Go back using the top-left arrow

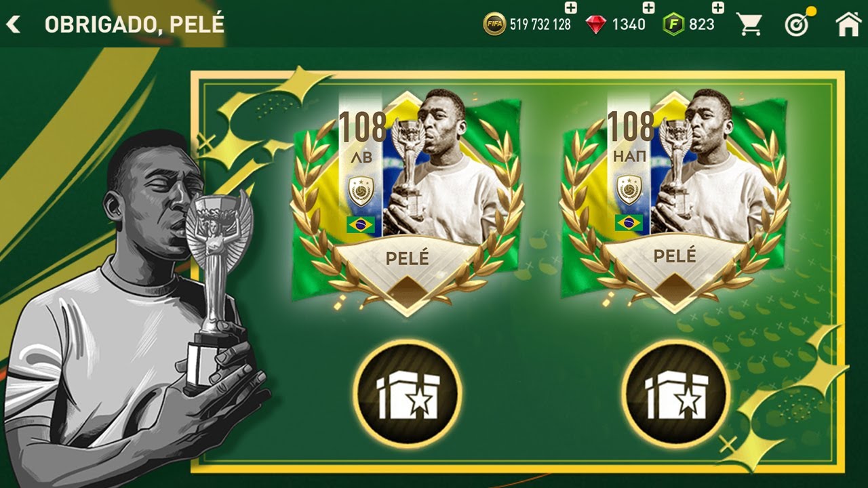pyautogui.click(x=13, y=25)
